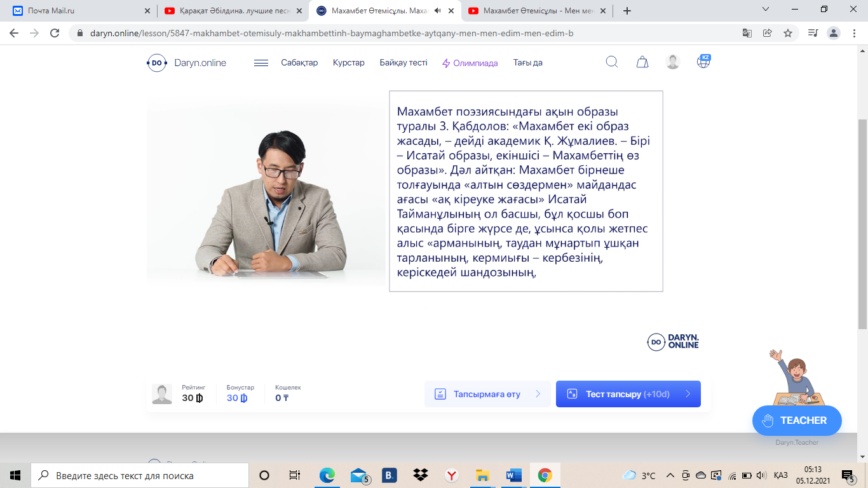Mute the audio on the Махамбет tab
This screenshot has width=868, height=488.
[437, 11]
